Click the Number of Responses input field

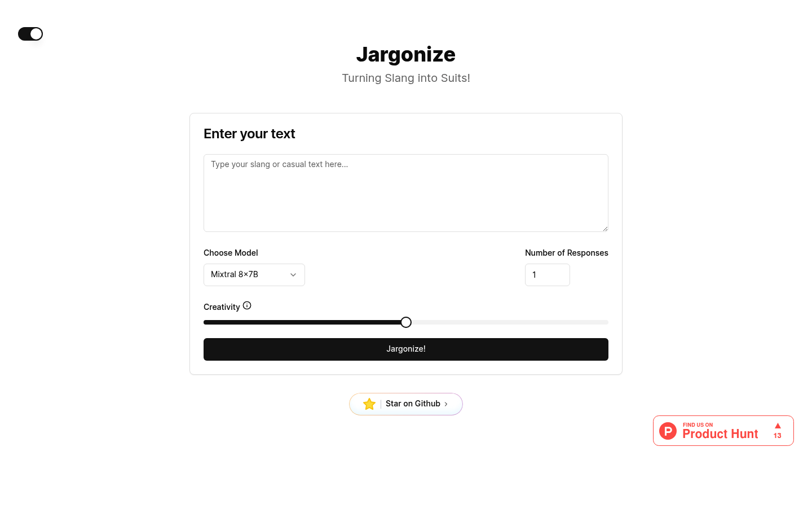[x=547, y=275]
